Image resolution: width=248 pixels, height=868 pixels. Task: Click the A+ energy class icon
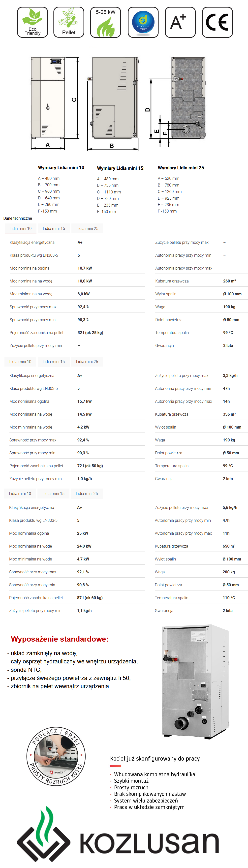pyautogui.click(x=180, y=22)
